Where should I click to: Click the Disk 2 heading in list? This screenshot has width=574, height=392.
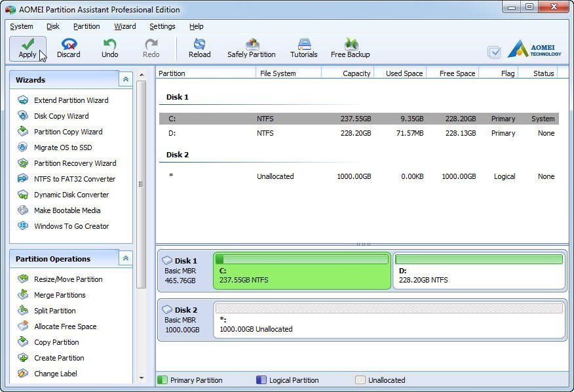coord(177,155)
